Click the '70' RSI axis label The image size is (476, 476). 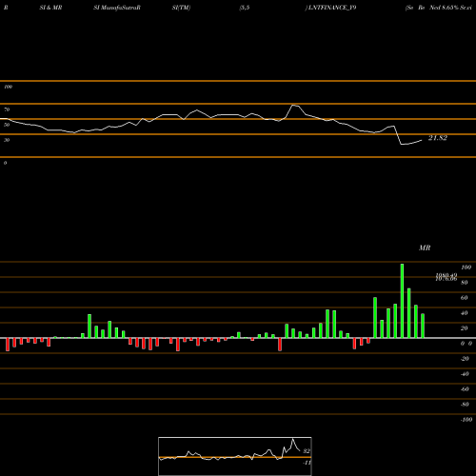coord(7,109)
